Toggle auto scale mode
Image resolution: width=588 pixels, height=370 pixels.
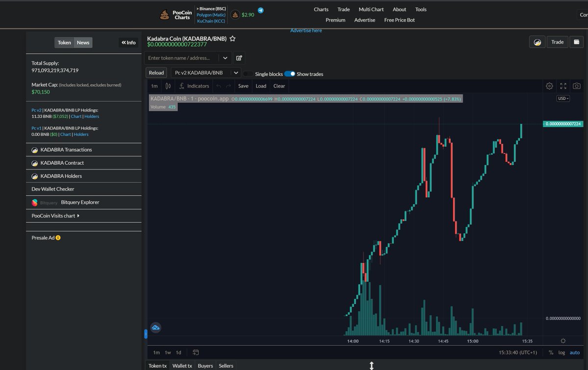(574, 352)
